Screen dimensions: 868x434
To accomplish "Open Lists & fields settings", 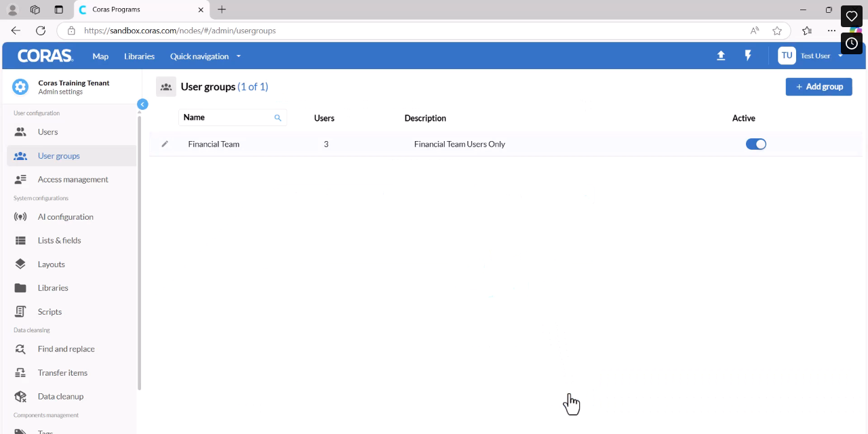I will [72, 241].
